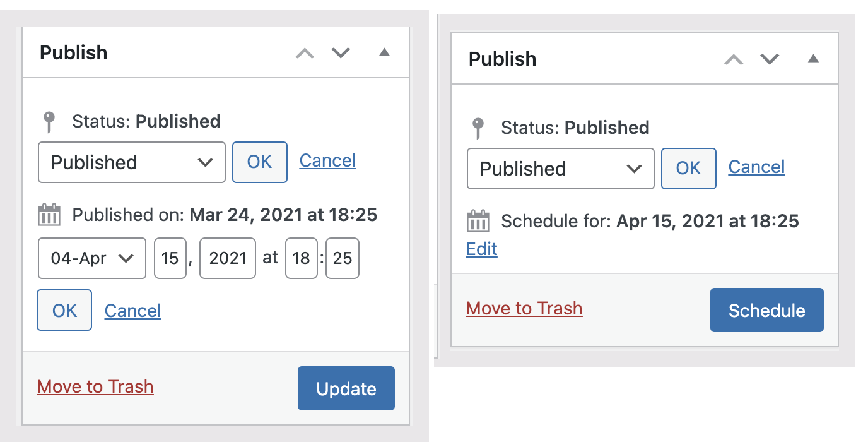The height and width of the screenshot is (442, 868).
Task: Open the 04-Apr month dropdown
Action: pos(92,258)
